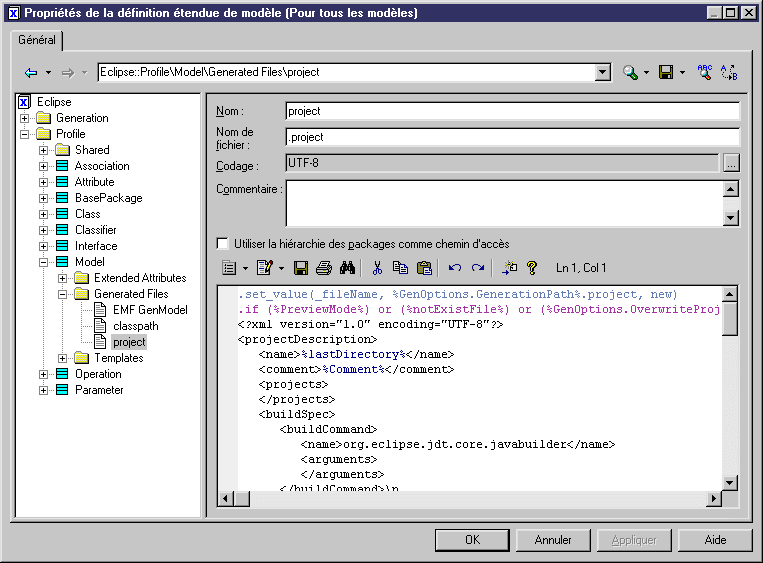The width and height of the screenshot is (763, 563).
Task: Expand the Shared folder
Action: (43, 150)
